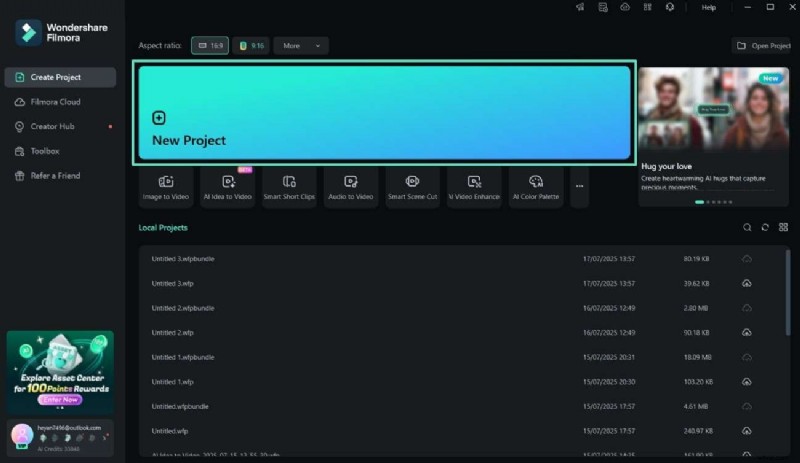Upload Untitled 3.wfp to cloud
This screenshot has height=463, width=800.
[746, 283]
